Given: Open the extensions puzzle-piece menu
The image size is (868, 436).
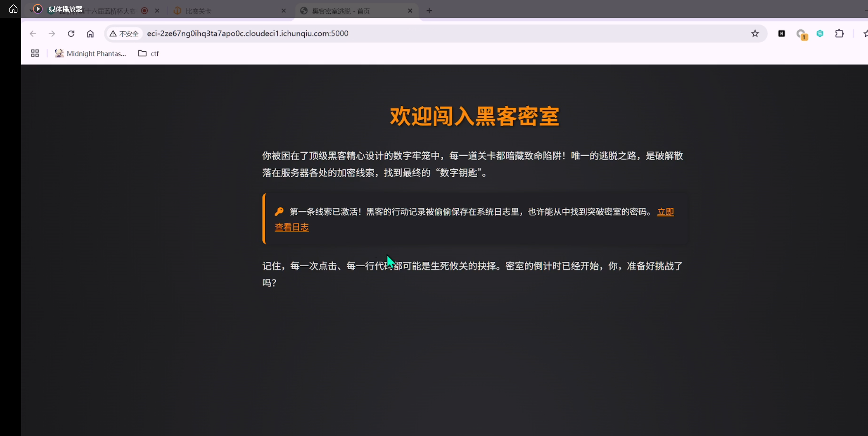Looking at the screenshot, I should pos(839,33).
